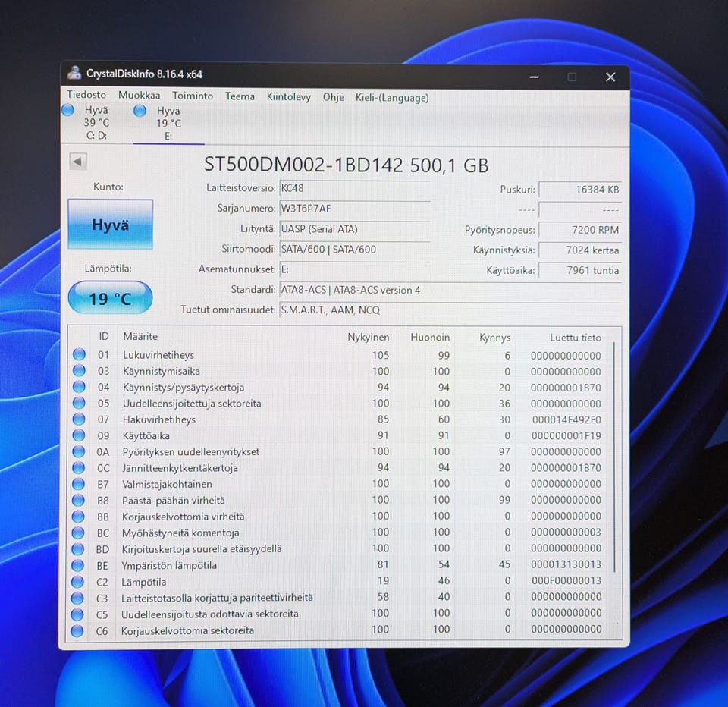Click the 19 °C temperature button

(110, 298)
